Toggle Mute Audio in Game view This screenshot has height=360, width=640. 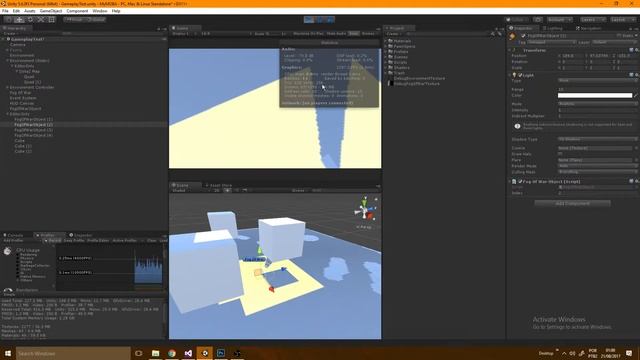pos(336,34)
